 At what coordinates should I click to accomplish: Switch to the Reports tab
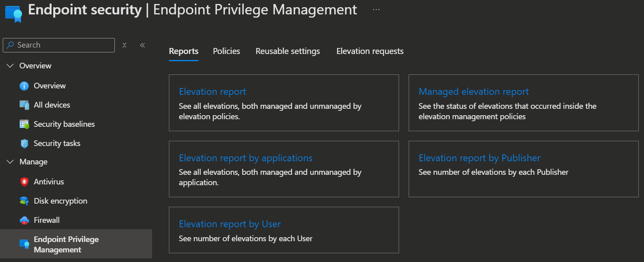184,51
